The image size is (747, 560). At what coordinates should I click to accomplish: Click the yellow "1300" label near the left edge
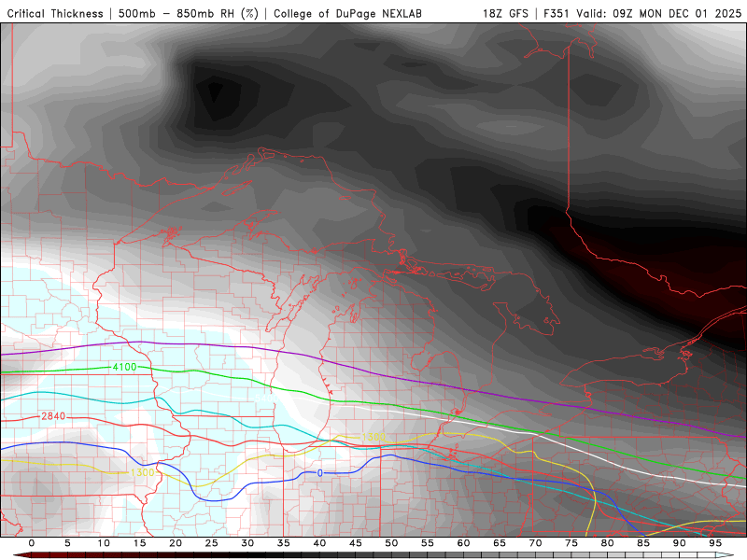pos(142,472)
